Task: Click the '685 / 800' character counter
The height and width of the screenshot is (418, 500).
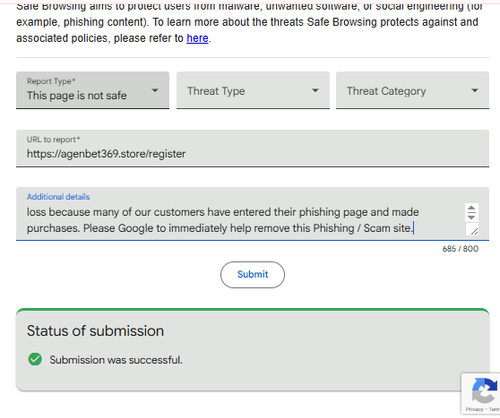Action: pos(460,249)
